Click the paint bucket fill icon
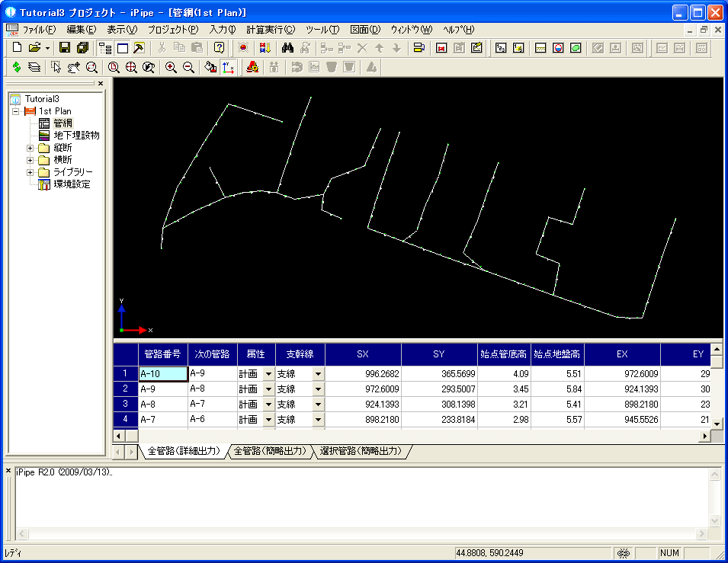This screenshot has width=728, height=563. point(211,67)
